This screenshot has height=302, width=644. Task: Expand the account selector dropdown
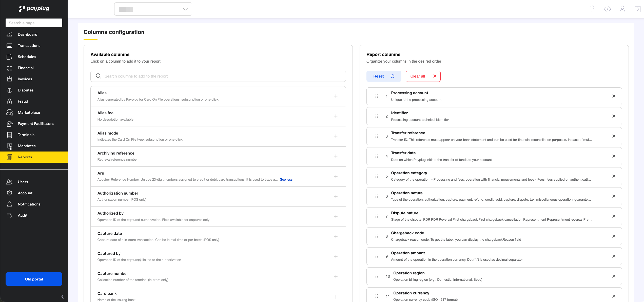pos(153,9)
